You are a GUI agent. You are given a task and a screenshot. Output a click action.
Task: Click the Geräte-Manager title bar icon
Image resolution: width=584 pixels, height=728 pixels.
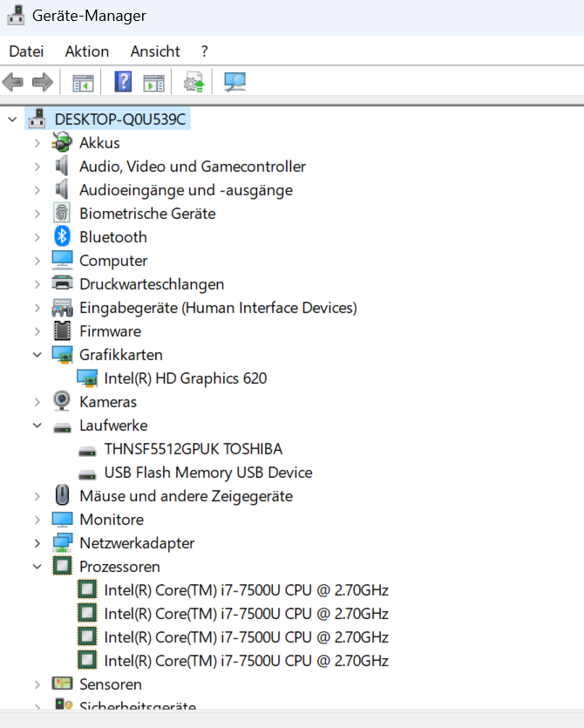pyautogui.click(x=17, y=15)
